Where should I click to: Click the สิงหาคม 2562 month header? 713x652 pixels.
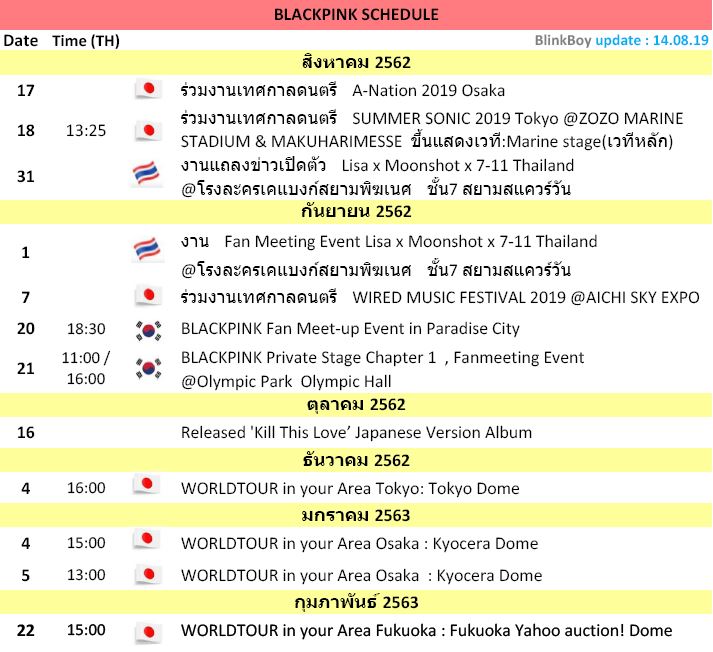(356, 62)
